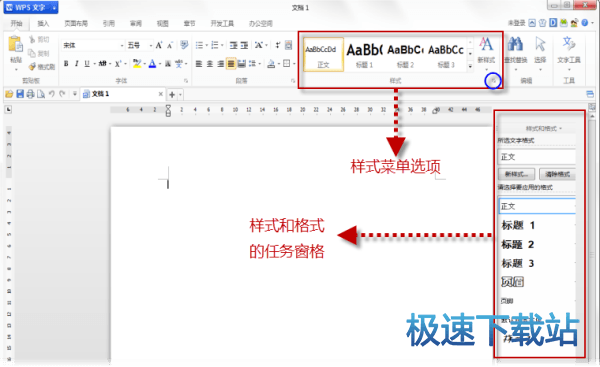Click the decrease indent icon
Image resolution: width=600 pixels, height=367 pixels.
pyautogui.click(x=233, y=45)
